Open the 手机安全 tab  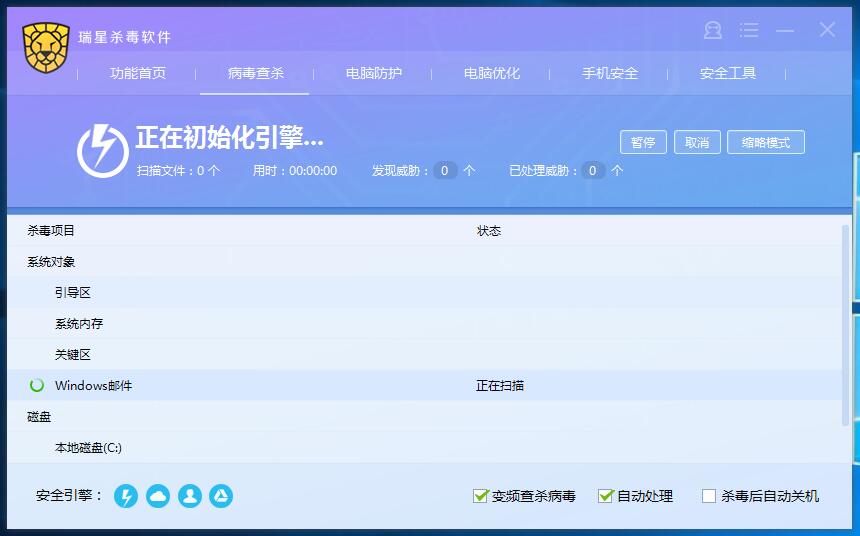(x=610, y=73)
